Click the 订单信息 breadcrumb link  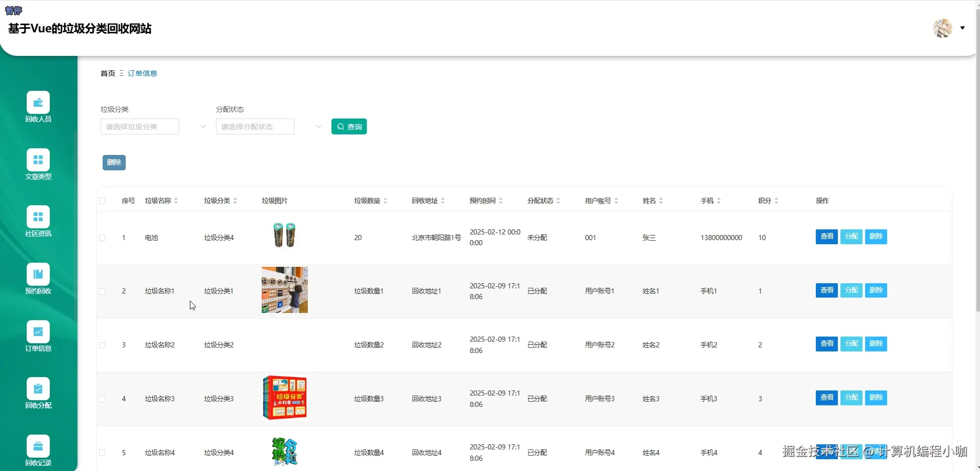142,73
